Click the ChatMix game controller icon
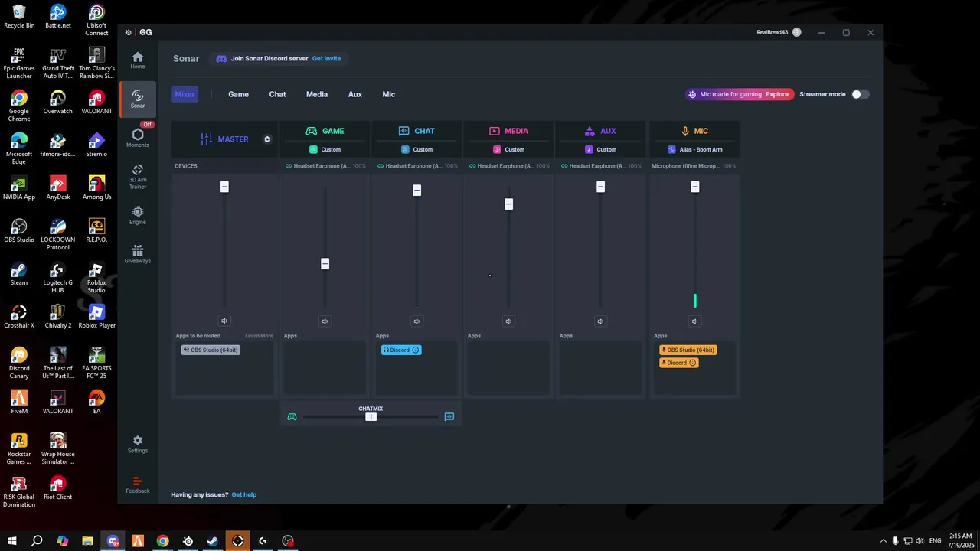 pyautogui.click(x=292, y=417)
